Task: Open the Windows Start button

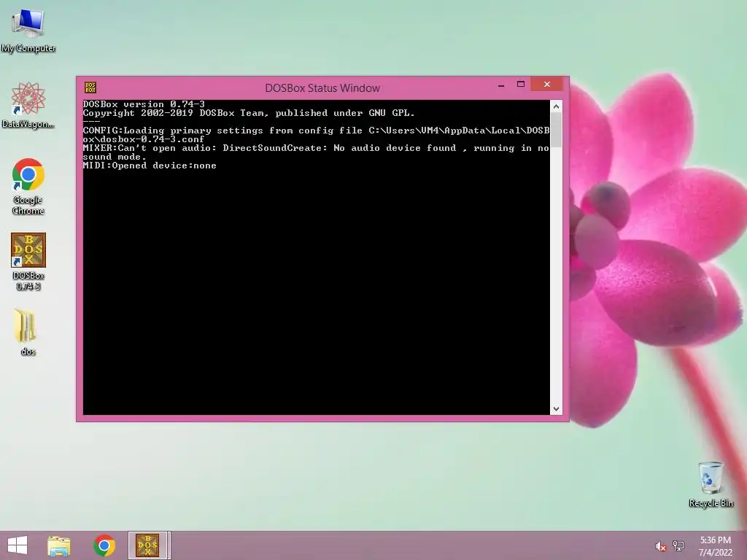Action: 18,545
